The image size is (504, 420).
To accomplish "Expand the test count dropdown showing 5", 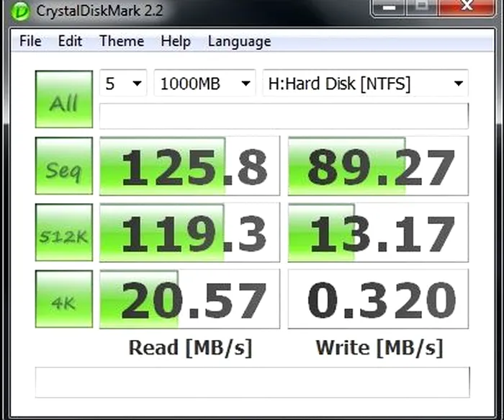I will tap(123, 83).
